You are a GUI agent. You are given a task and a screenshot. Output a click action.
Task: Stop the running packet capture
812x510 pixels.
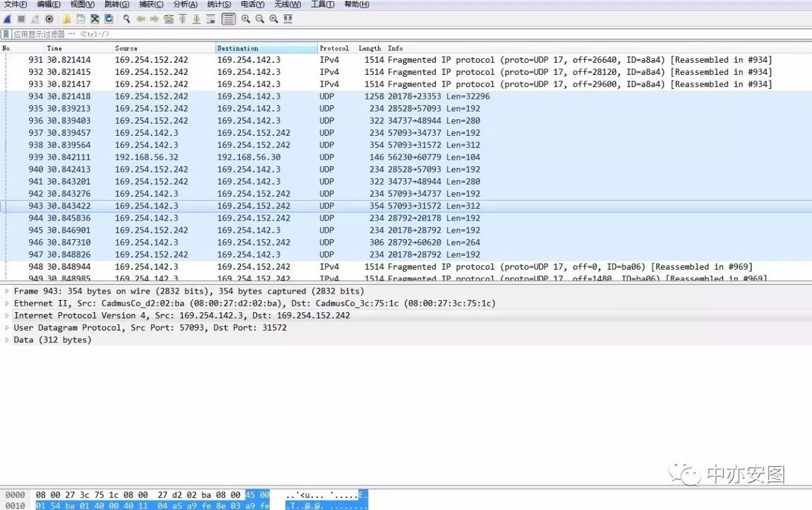pos(22,19)
